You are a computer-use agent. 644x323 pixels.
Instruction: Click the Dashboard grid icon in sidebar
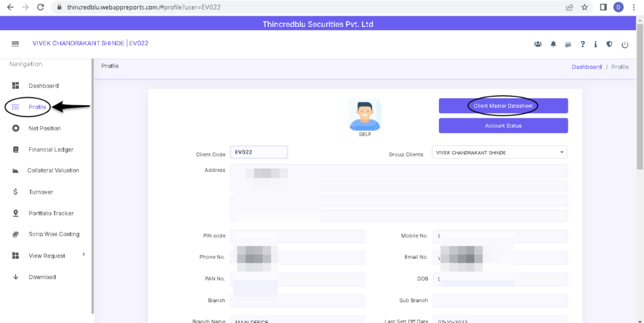(16, 86)
